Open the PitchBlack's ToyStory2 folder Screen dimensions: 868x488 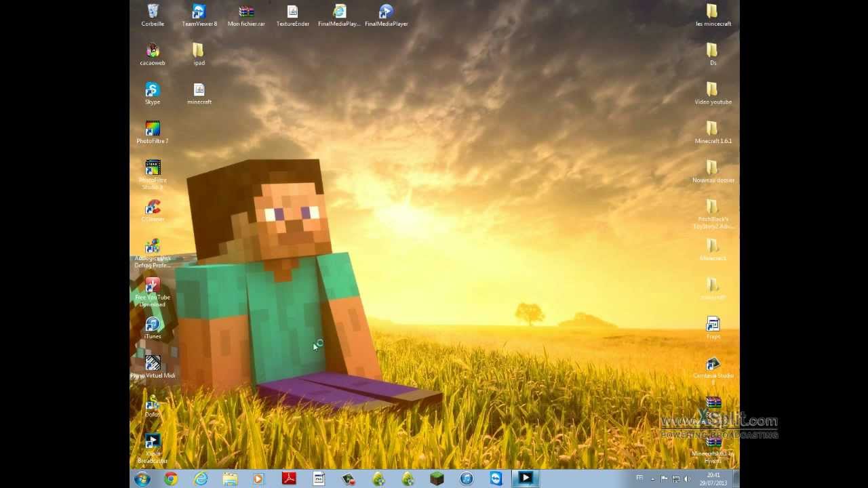pyautogui.click(x=713, y=214)
